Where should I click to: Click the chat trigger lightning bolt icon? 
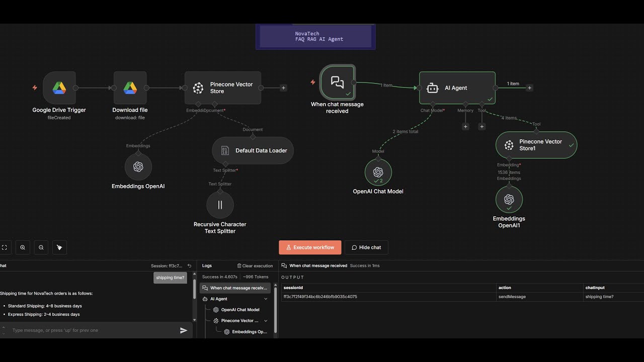pyautogui.click(x=312, y=82)
